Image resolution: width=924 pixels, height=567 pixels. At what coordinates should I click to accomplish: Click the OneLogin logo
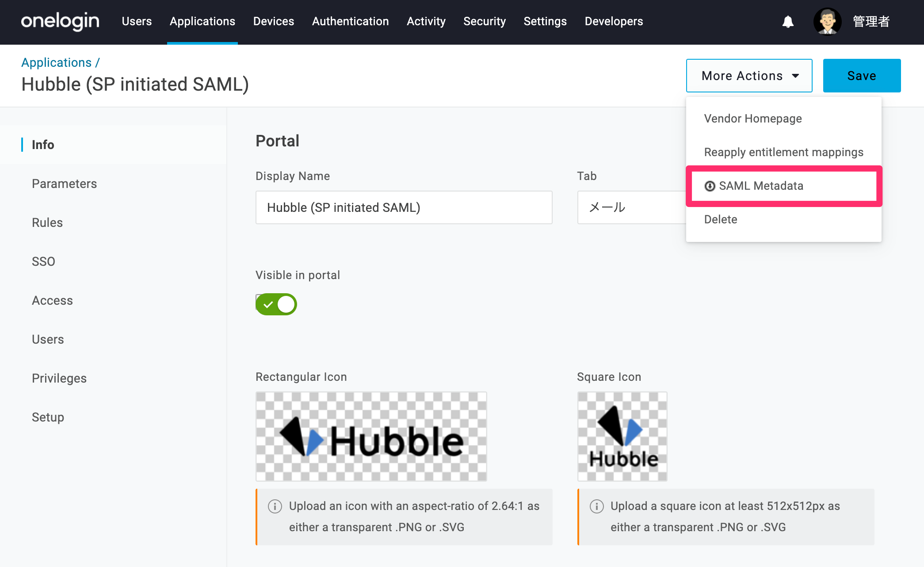tap(60, 21)
